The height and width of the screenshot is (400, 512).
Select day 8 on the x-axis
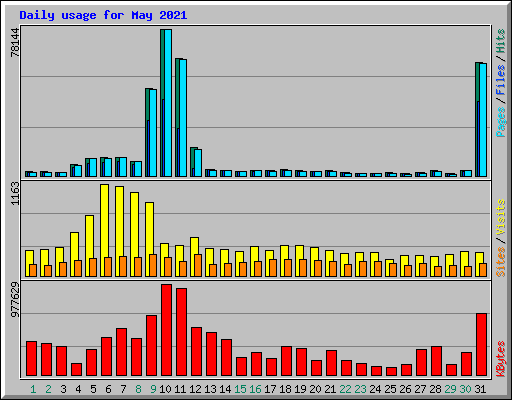click(138, 389)
